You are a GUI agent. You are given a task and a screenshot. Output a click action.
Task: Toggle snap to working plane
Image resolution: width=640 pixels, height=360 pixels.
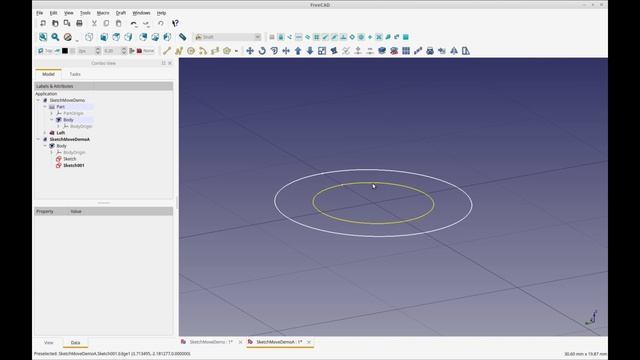click(x=406, y=37)
